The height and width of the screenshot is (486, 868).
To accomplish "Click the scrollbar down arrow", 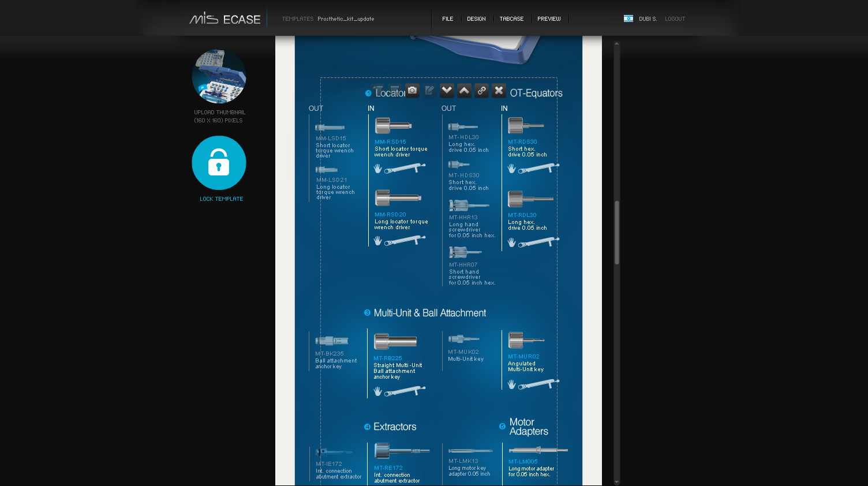I will pos(616,482).
